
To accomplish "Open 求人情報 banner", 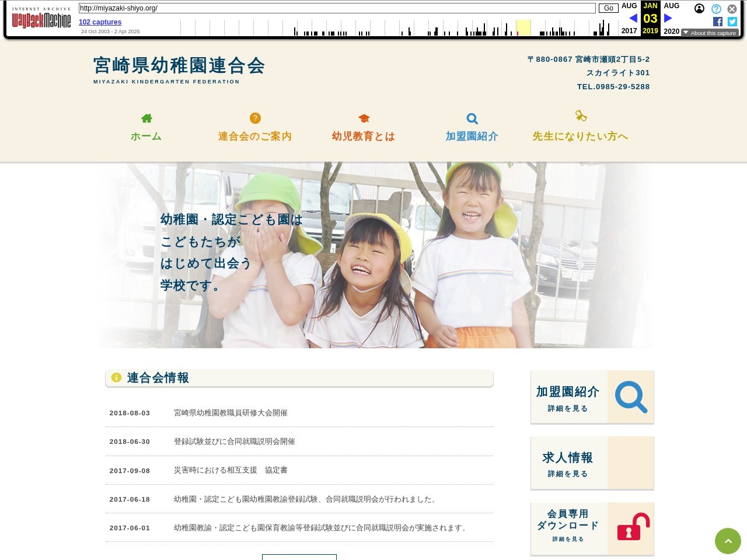I will (592, 463).
